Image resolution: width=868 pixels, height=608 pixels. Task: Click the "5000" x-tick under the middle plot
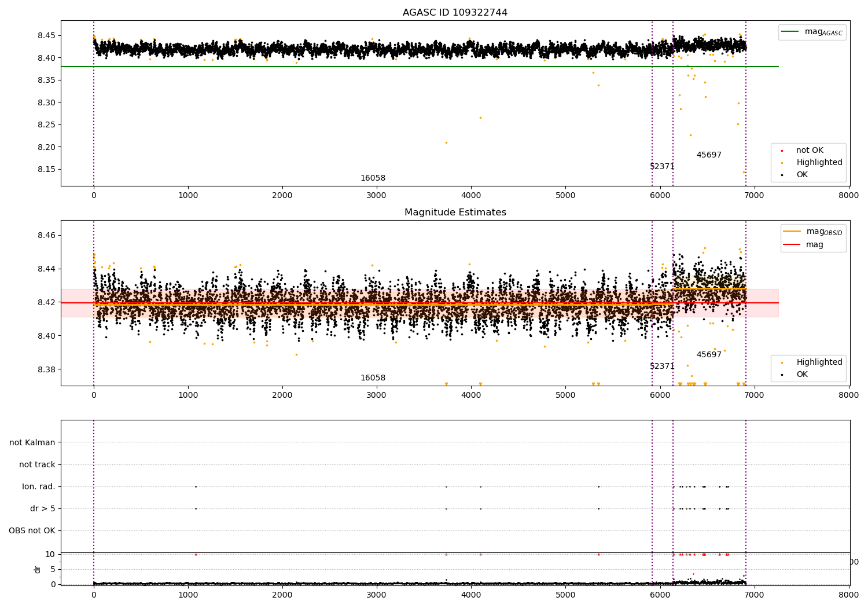(x=565, y=395)
